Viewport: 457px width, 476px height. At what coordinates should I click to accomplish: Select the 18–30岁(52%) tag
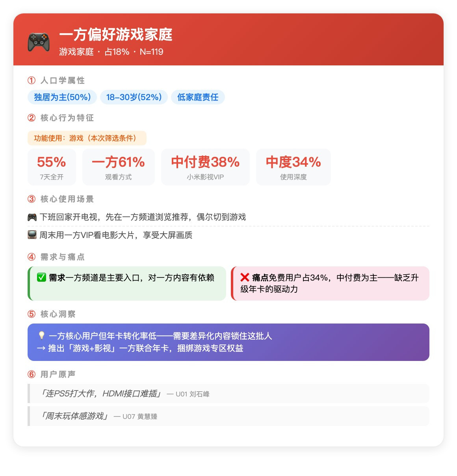click(134, 97)
